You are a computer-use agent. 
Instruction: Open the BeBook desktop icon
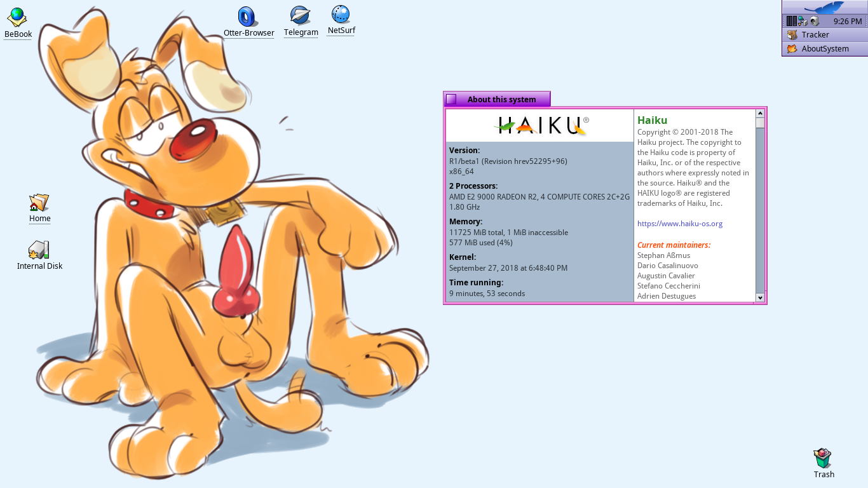[x=17, y=18]
